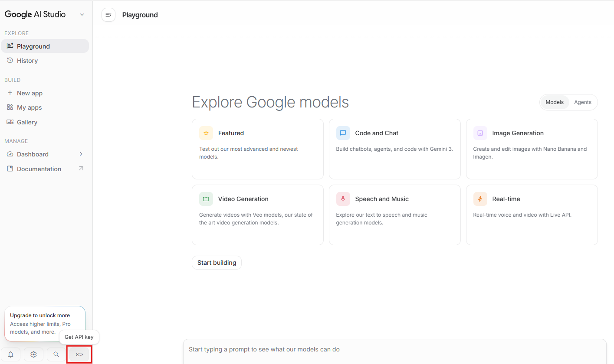The image size is (614, 364).
Task: Select New app under Build
Action: click(45, 93)
